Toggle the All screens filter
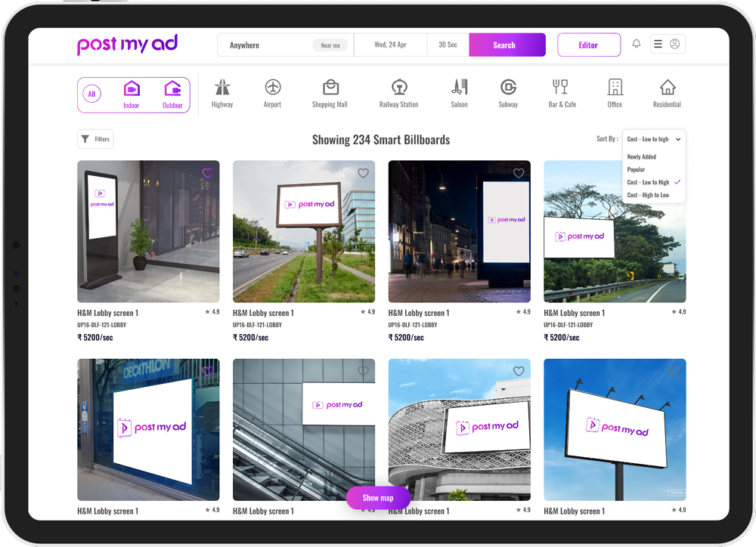Viewport: 756px width, 547px height. (91, 94)
